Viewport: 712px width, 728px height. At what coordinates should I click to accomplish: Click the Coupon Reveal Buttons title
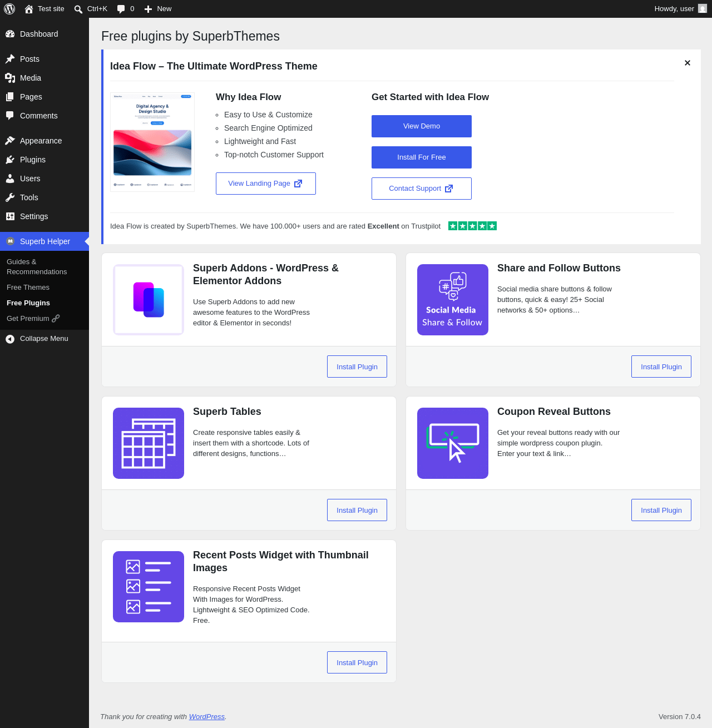coord(554,412)
